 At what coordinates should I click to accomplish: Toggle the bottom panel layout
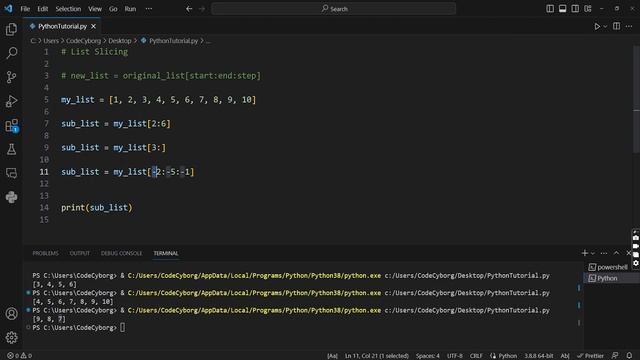562,9
